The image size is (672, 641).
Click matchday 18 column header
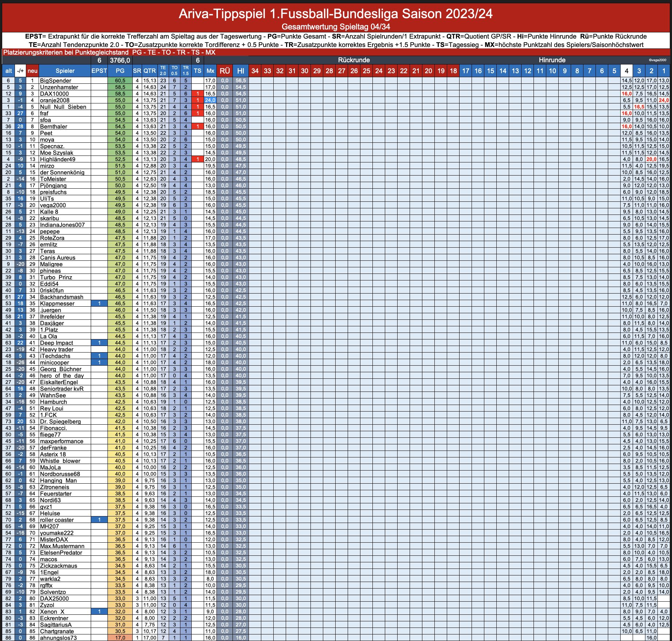click(x=453, y=71)
